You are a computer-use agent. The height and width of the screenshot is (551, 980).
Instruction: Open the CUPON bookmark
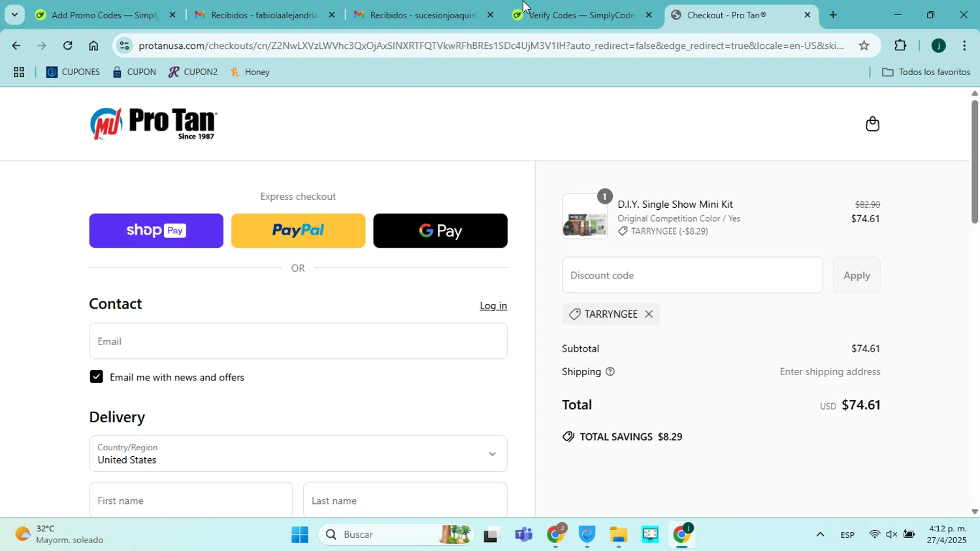pos(134,73)
